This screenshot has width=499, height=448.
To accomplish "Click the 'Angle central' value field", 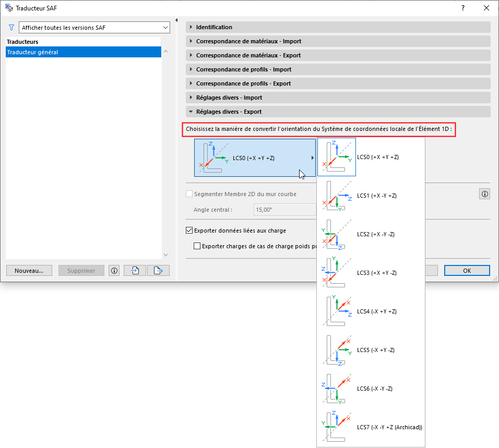I will [285, 210].
